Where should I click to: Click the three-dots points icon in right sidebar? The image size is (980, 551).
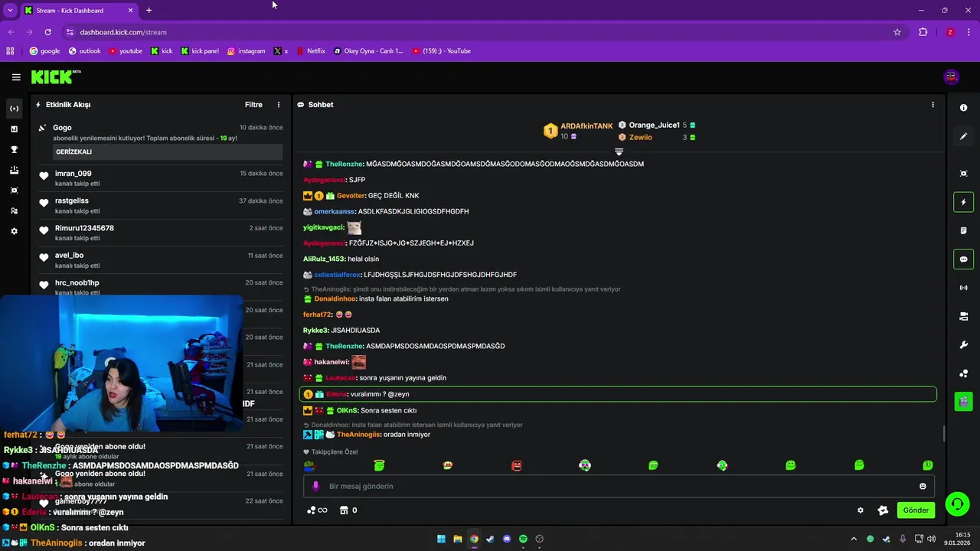pos(963,373)
